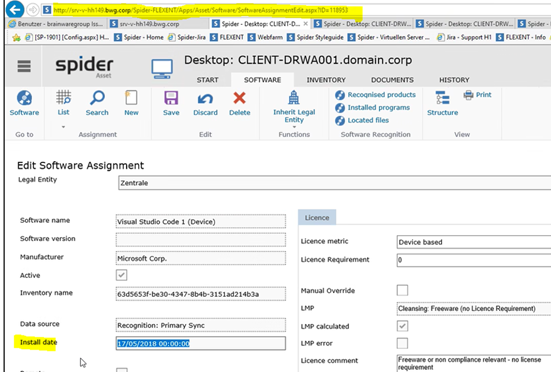Open Spider-Jira bookmark
551x372 pixels.
tap(187, 37)
